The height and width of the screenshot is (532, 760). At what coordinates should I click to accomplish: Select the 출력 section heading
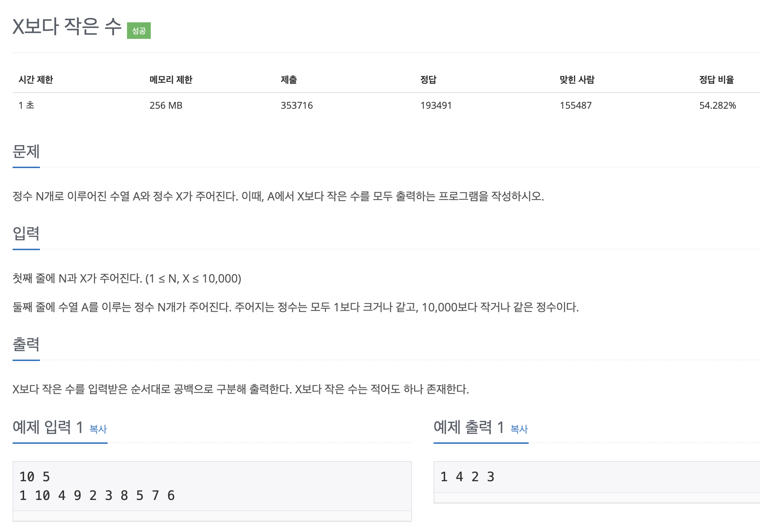[x=26, y=344]
